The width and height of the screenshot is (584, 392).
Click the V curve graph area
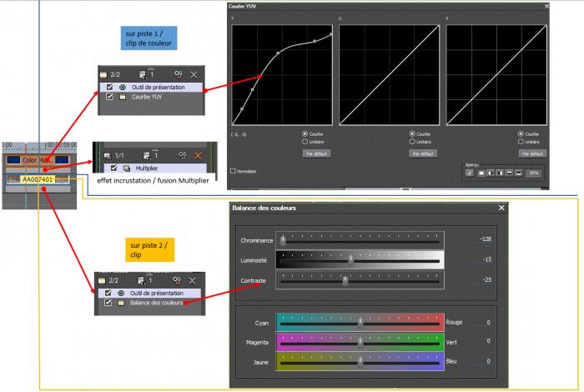[x=496, y=75]
